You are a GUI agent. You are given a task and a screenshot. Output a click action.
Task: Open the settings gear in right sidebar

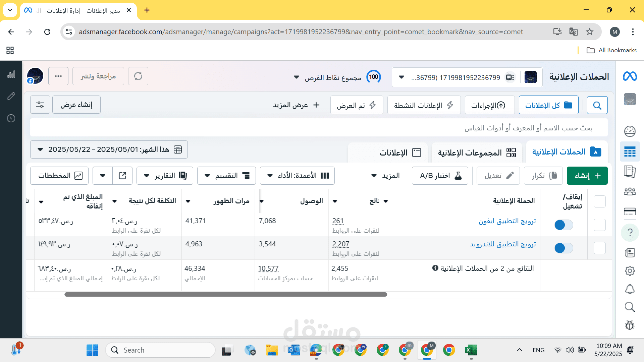pyautogui.click(x=630, y=271)
